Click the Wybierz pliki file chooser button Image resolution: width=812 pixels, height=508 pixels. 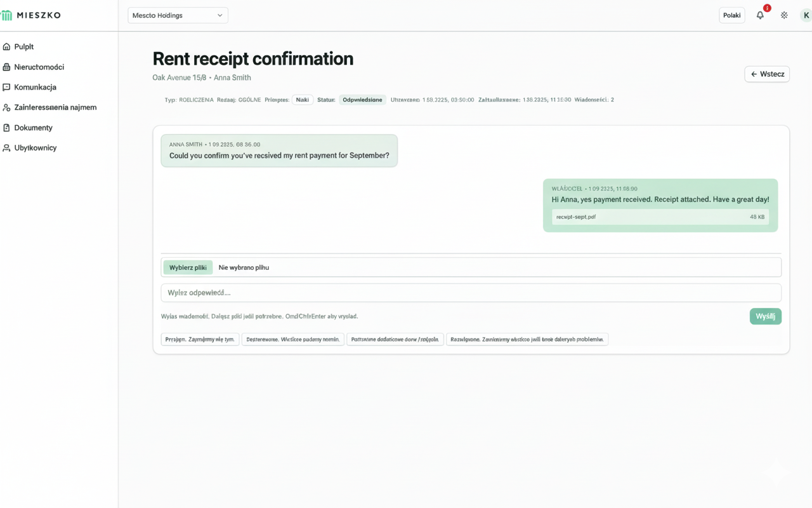(x=188, y=267)
